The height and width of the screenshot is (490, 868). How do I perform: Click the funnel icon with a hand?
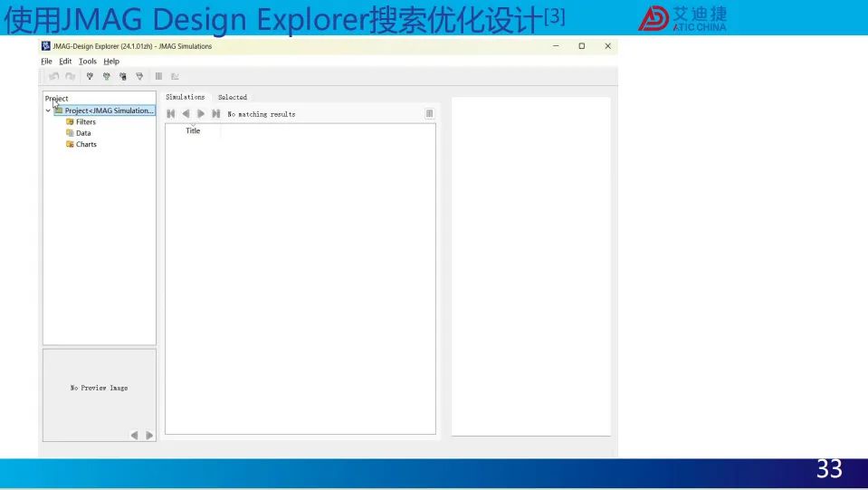tap(123, 76)
